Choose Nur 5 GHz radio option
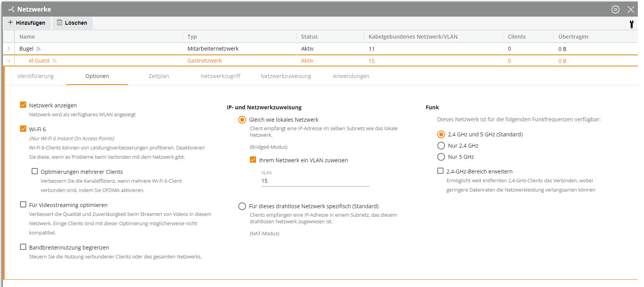The image size is (644, 287). (441, 157)
